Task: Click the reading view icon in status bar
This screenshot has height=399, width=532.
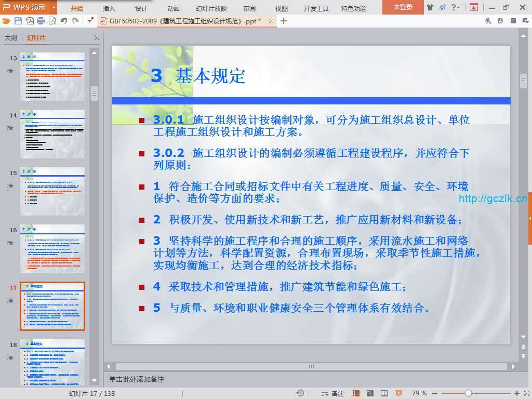Action: click(x=383, y=393)
